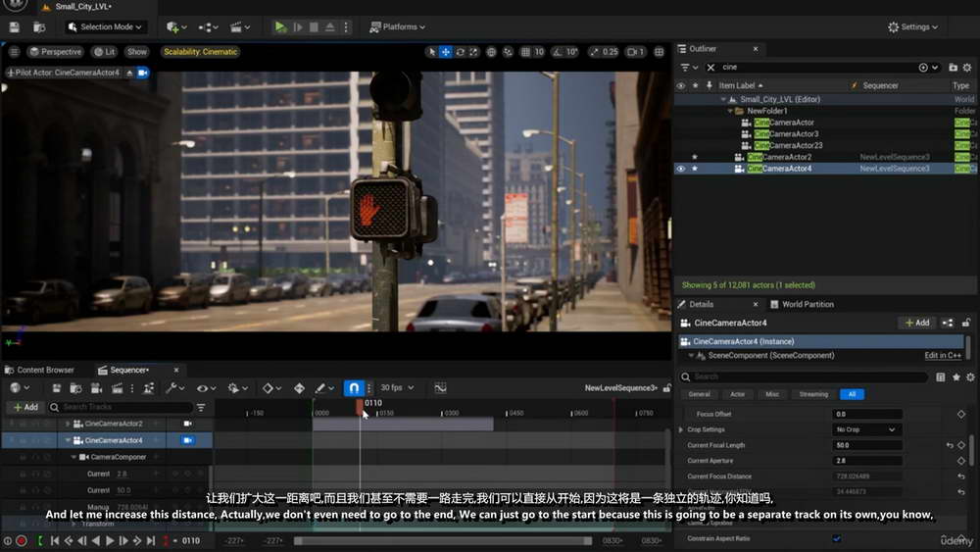Add keyframe for Current Focal Length
The width and height of the screenshot is (980, 552).
tap(961, 445)
